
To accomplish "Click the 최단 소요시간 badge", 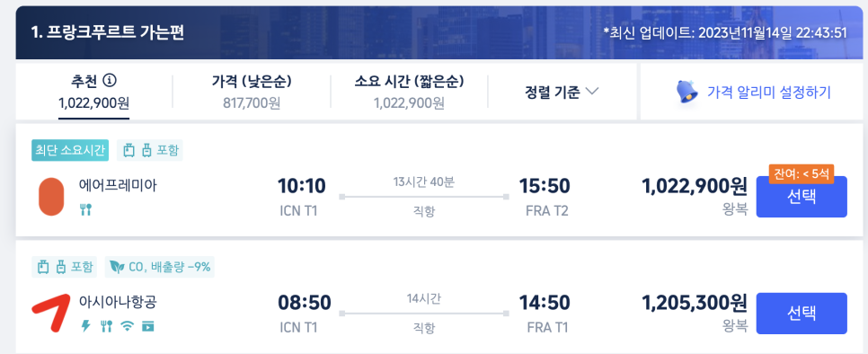I will click(x=70, y=150).
